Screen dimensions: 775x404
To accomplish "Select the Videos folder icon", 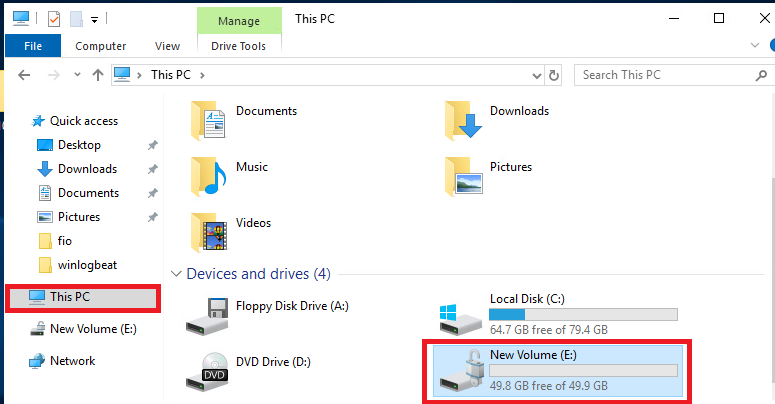I will coord(209,232).
